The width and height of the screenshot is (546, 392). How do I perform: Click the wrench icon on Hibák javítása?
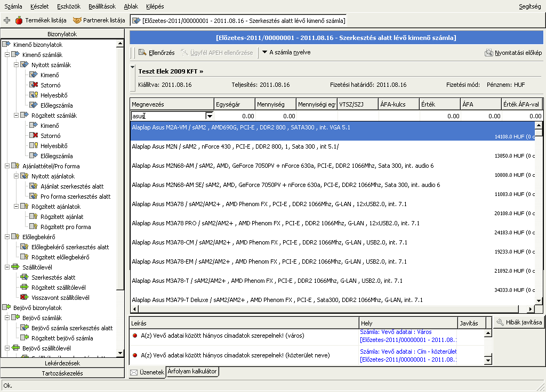500,322
